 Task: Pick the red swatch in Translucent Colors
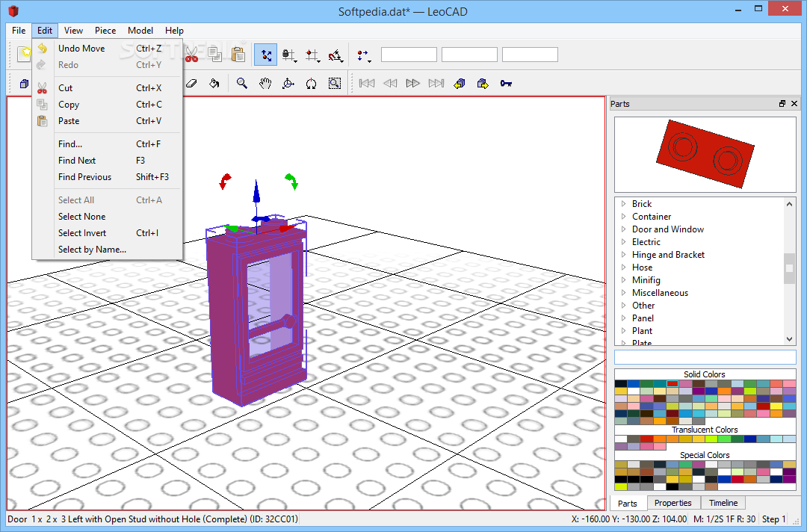[646, 439]
